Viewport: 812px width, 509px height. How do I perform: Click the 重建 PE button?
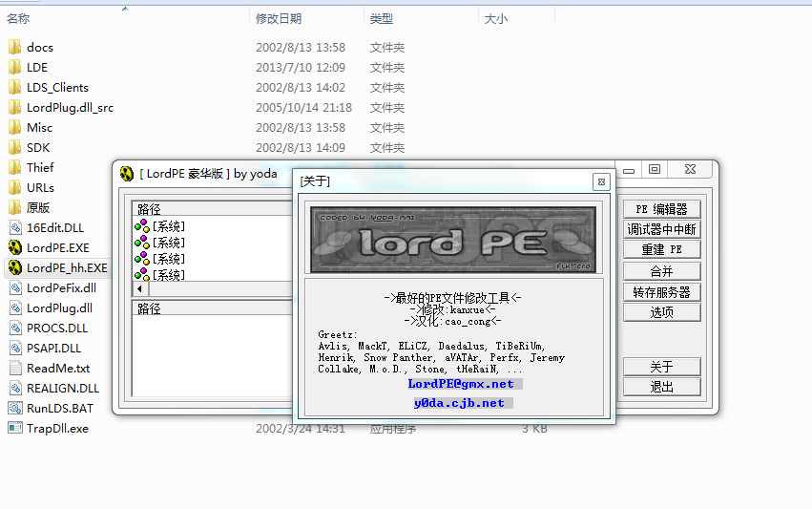[x=662, y=249]
